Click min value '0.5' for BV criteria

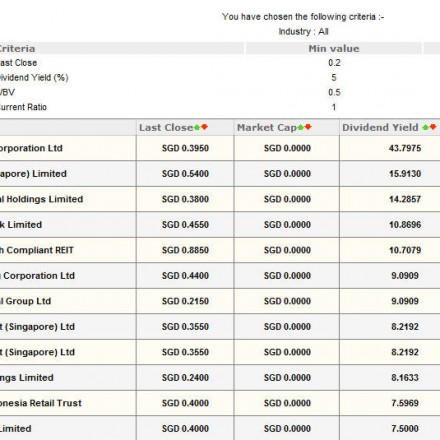[x=334, y=92]
